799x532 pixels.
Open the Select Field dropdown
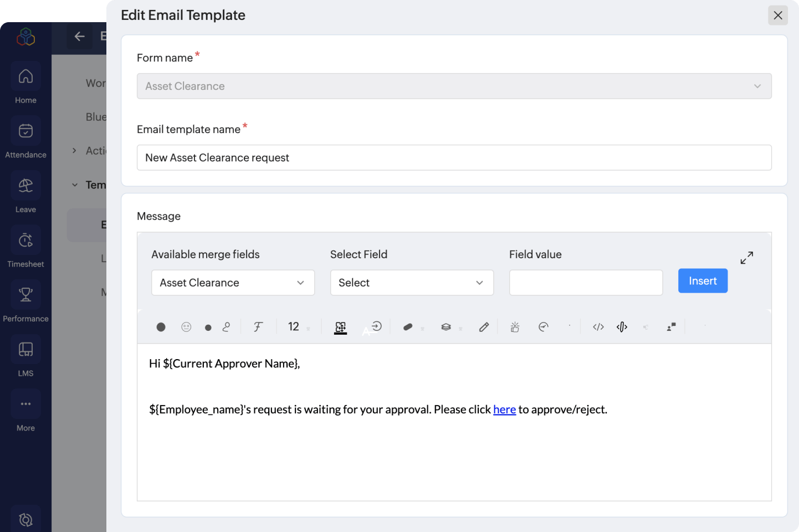click(412, 283)
